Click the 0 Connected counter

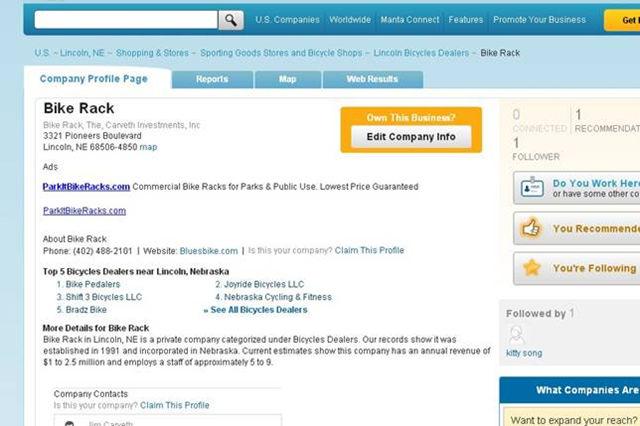(539, 120)
